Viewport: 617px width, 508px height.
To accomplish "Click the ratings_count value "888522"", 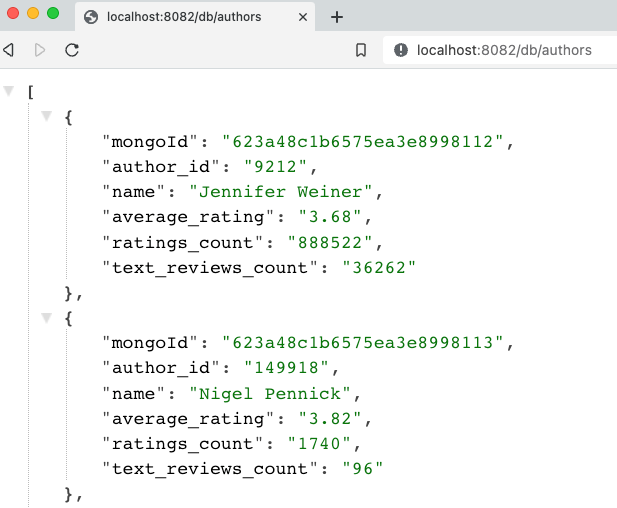I will coord(330,243).
